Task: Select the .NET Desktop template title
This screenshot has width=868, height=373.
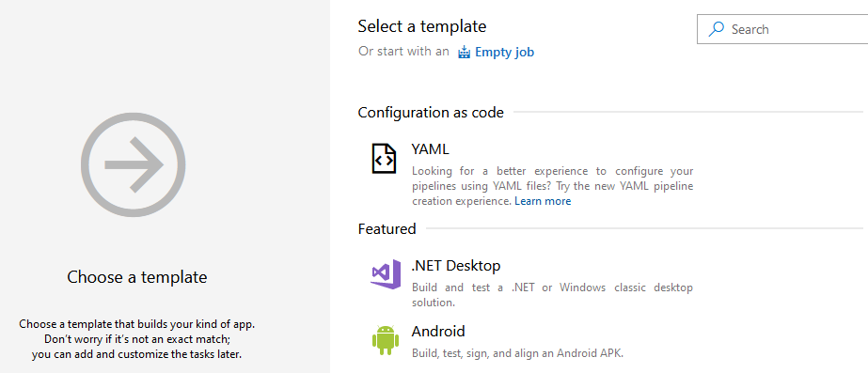Action: coord(455,266)
